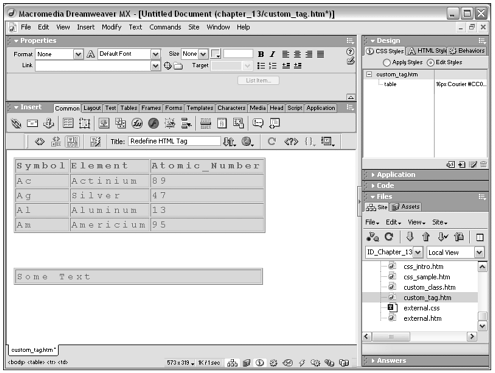Image resolution: width=495 pixels, height=373 pixels.
Task: Switch to the Layout tab of Insert bar
Action: point(92,108)
